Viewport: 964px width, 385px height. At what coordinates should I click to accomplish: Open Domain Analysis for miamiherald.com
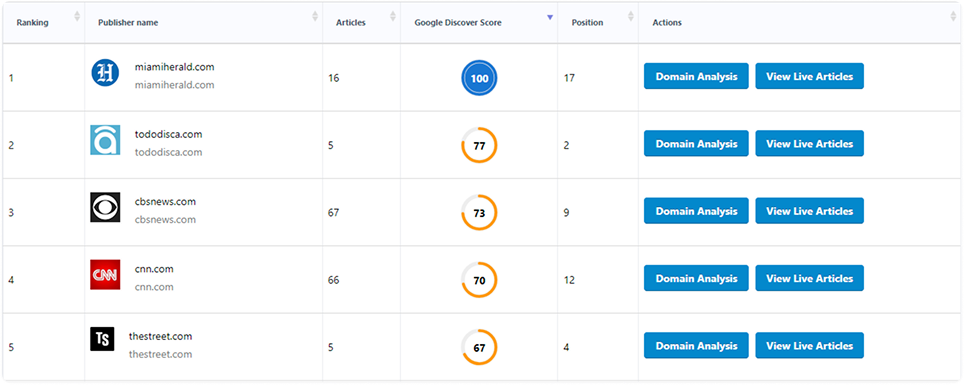[x=696, y=76]
